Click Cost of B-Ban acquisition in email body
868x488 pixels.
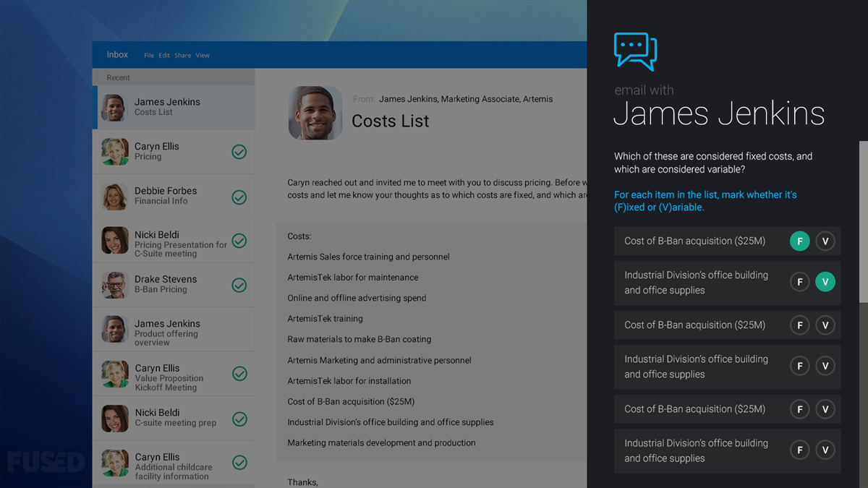pos(351,401)
